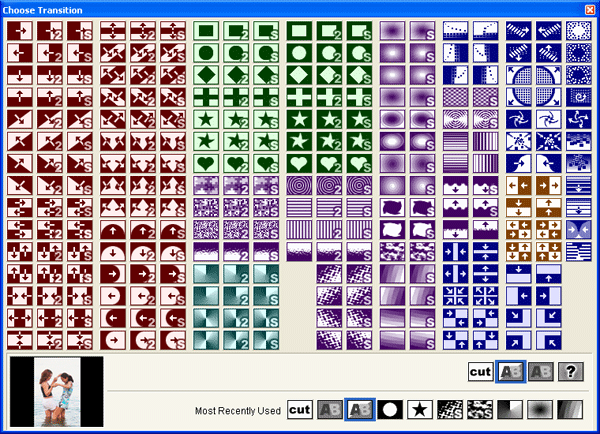Select purple jigsaw puzzle transition marked S
Viewport: 600px width, 434px height.
[266, 186]
